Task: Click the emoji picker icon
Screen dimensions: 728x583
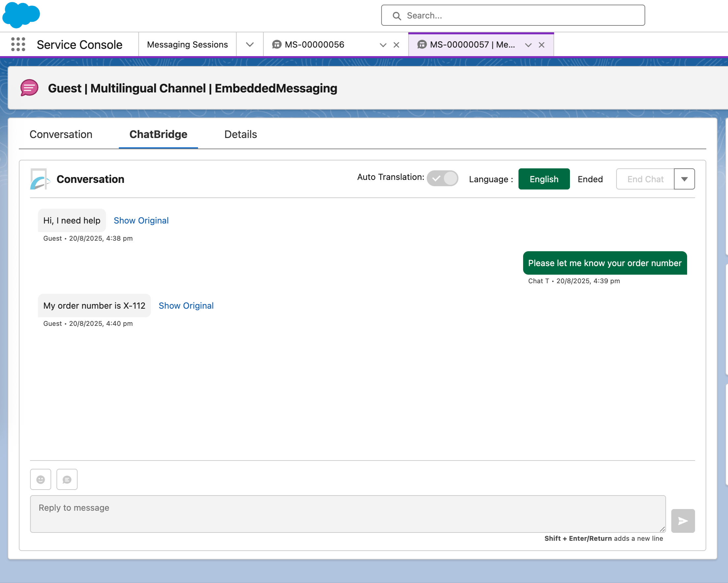Action: 41,479
